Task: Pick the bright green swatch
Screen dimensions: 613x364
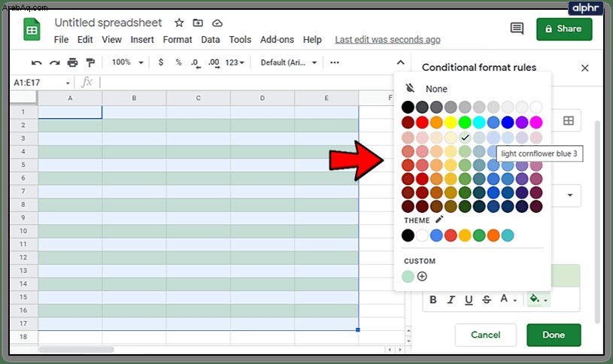Action: pyautogui.click(x=465, y=123)
